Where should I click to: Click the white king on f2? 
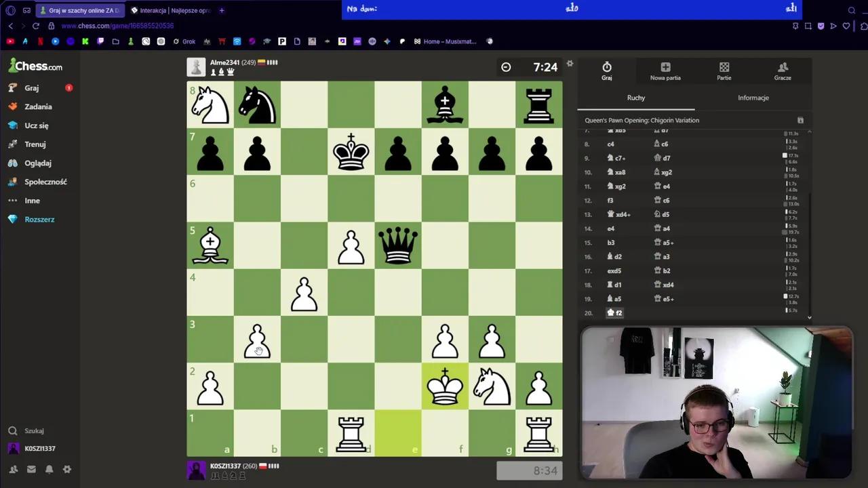pos(445,386)
